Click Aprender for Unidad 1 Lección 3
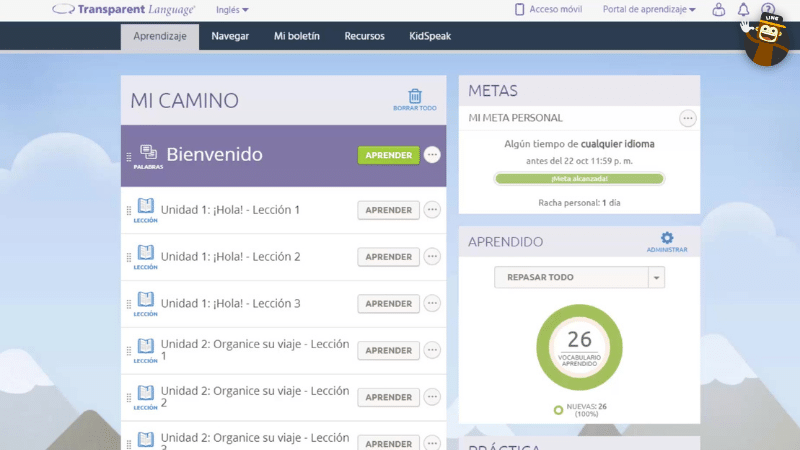Image resolution: width=800 pixels, height=450 pixels. (x=388, y=304)
